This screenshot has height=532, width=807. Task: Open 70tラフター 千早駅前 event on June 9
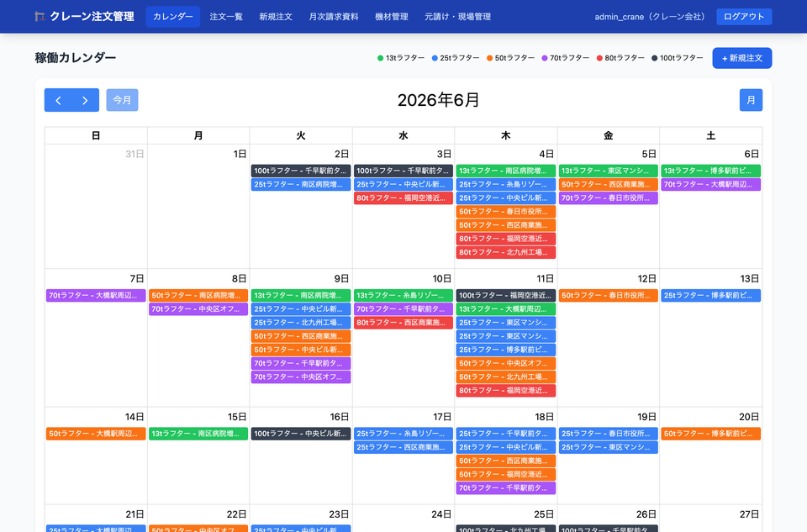(x=301, y=363)
